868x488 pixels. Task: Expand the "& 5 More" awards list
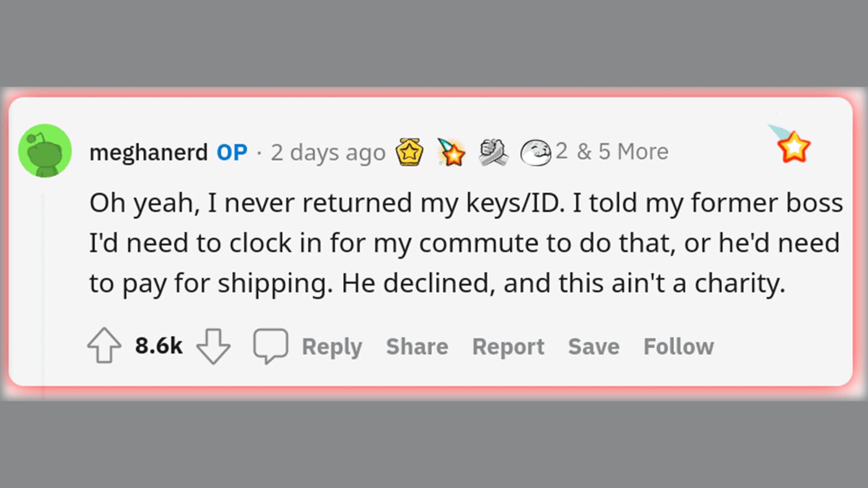622,152
